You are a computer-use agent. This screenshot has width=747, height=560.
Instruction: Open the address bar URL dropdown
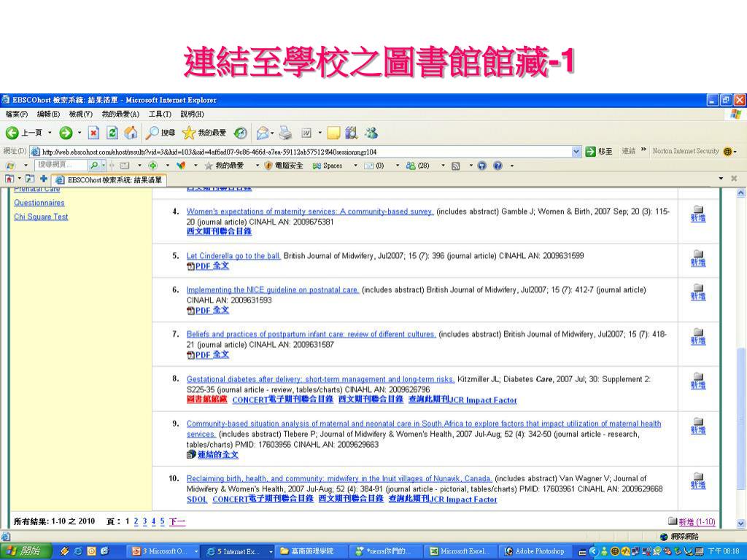pyautogui.click(x=576, y=152)
